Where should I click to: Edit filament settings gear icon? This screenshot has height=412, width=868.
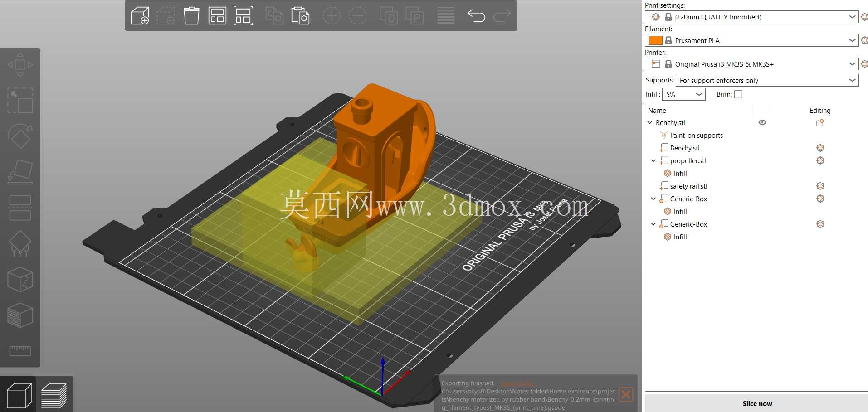pos(864,40)
